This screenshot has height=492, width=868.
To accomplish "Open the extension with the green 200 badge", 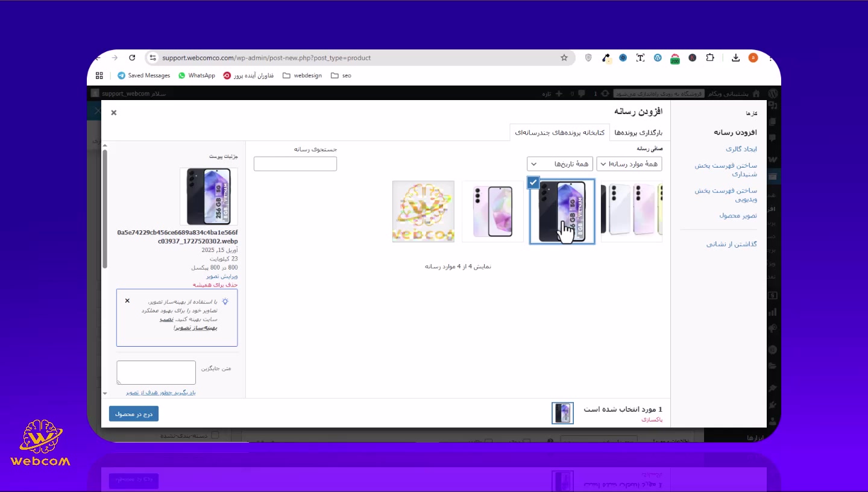I will [675, 58].
